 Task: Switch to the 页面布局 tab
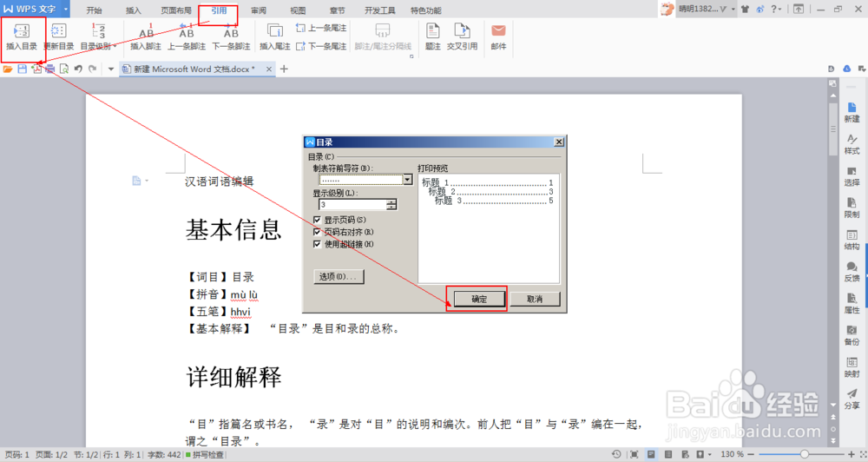click(x=176, y=10)
